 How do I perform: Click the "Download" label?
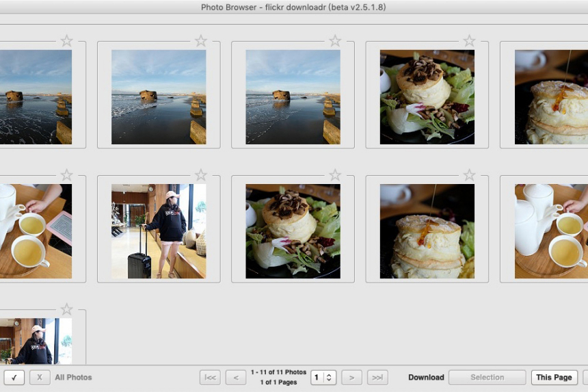(427, 378)
